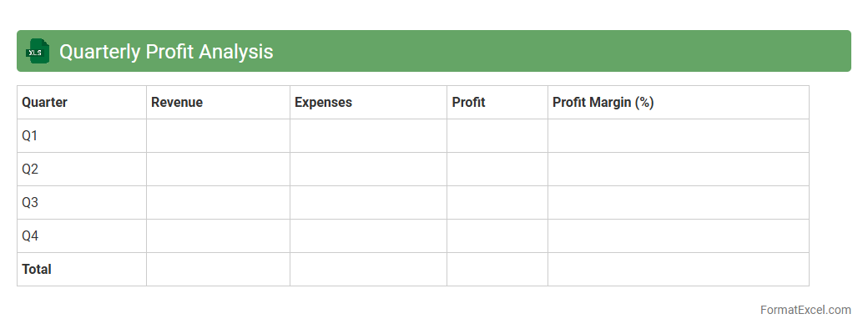The width and height of the screenshot is (868, 334).
Task: Click the Q3 Profit cell
Action: (x=497, y=203)
